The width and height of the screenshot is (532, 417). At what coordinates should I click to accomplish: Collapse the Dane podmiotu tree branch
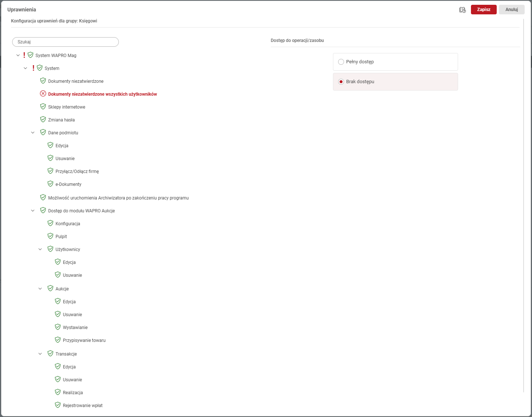(x=33, y=133)
